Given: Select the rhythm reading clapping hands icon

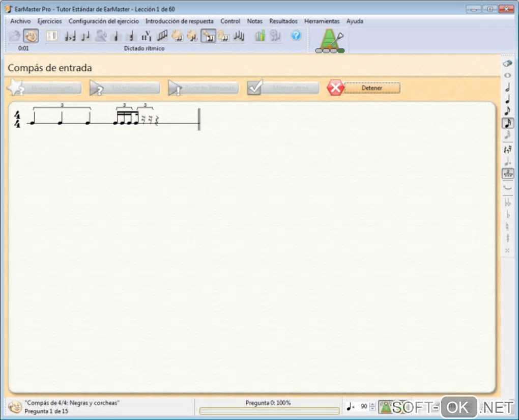Looking at the screenshot, I should tap(177, 36).
